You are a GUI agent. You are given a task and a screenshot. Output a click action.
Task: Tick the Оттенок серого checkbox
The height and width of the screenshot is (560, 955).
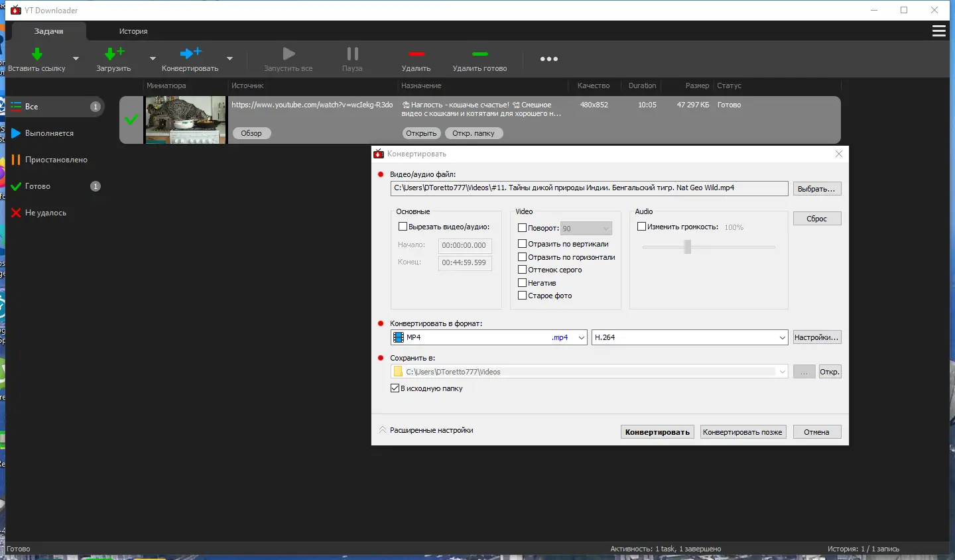point(522,270)
